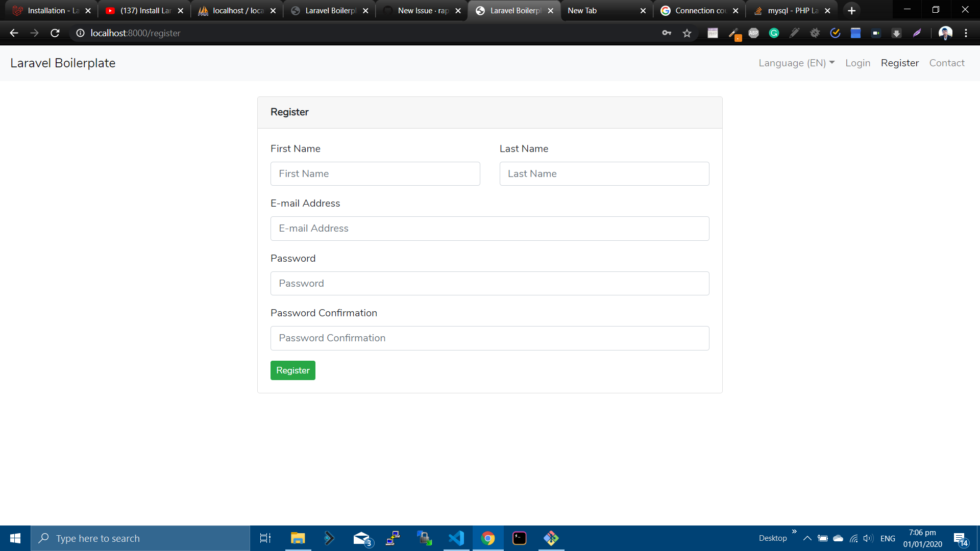Open the Loom video recorder extension
Screen dimensions: 980x551
click(876, 33)
